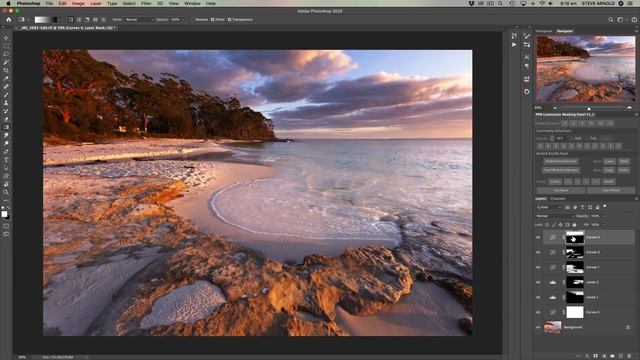Choose the Angle gradient style icon
This screenshot has height=360, width=640.
[87, 19]
